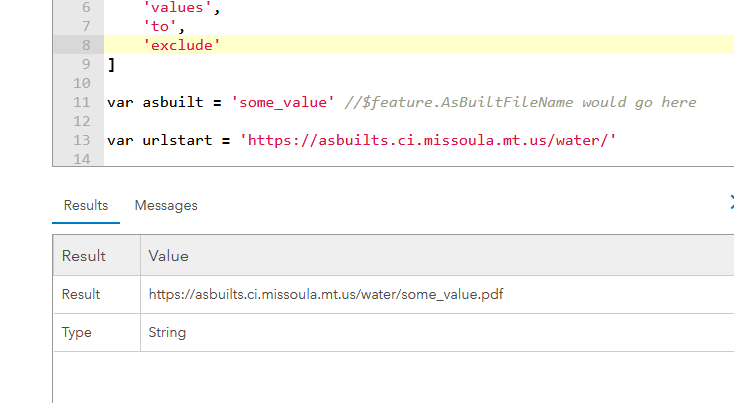
Task: Click the 'Value' column header
Action: [x=168, y=256]
